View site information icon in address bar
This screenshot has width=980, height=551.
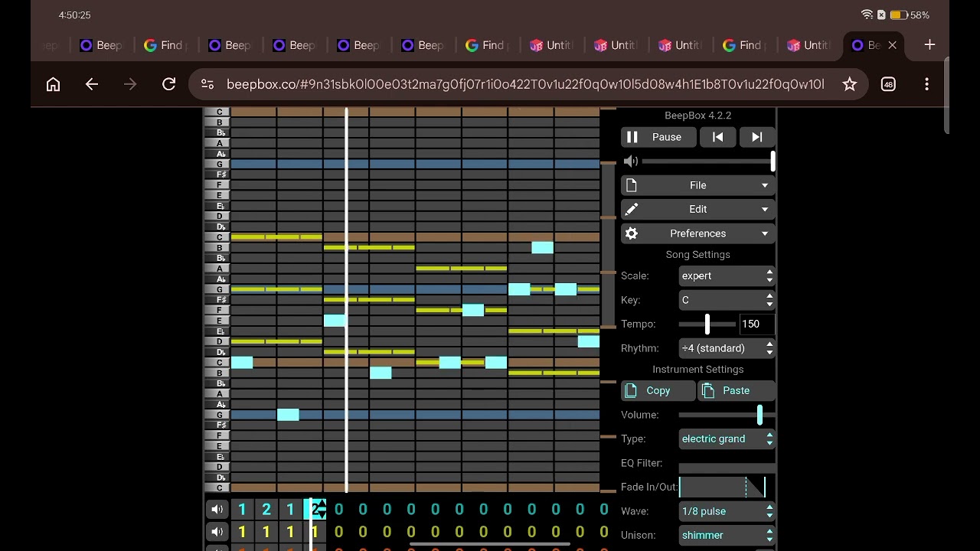click(207, 84)
